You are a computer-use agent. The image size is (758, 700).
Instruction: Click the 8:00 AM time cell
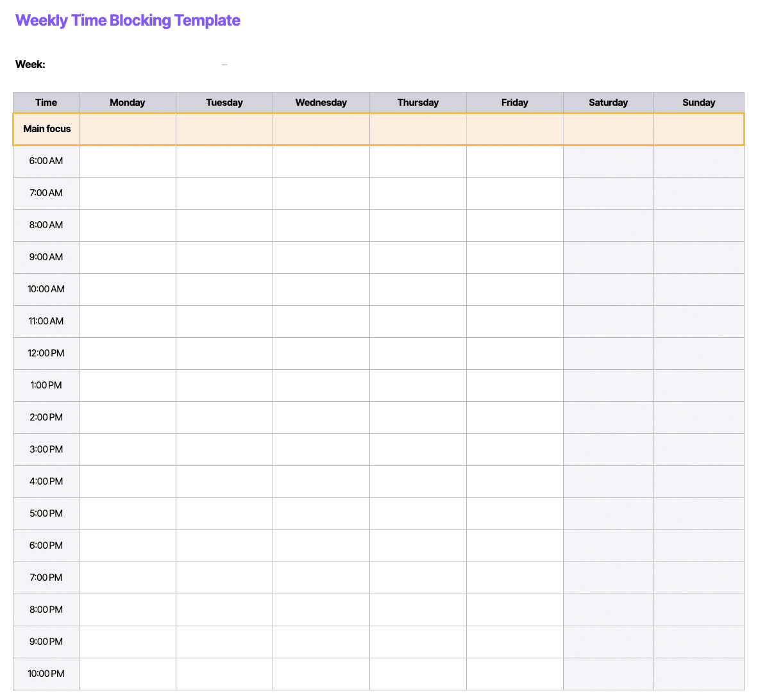tap(46, 225)
